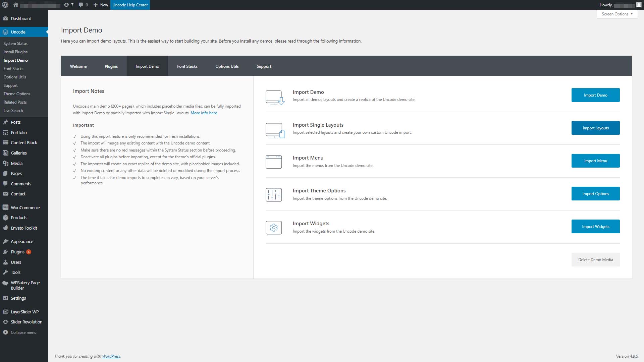This screenshot has width=644, height=362.
Task: Click the New plus icon in admin bar
Action: coord(96,5)
